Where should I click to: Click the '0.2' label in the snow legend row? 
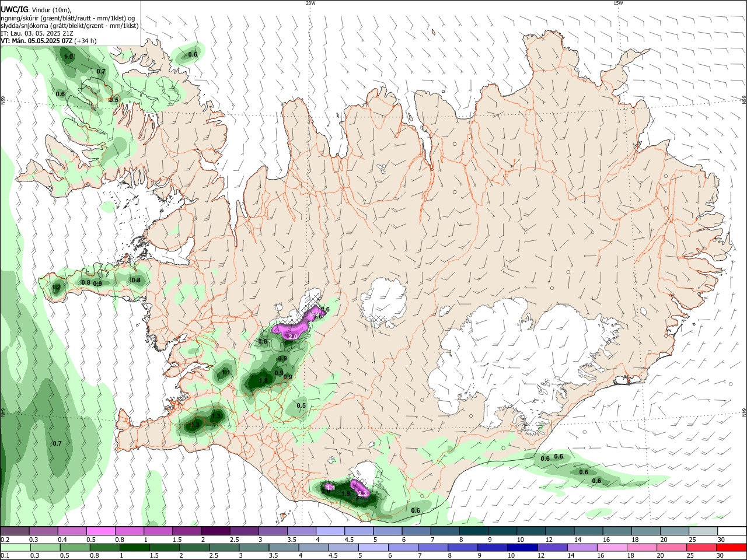tap(5, 539)
